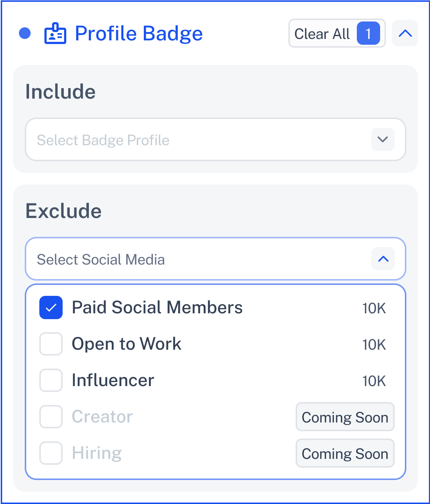Click the disabled Creator checkbox

(51, 417)
